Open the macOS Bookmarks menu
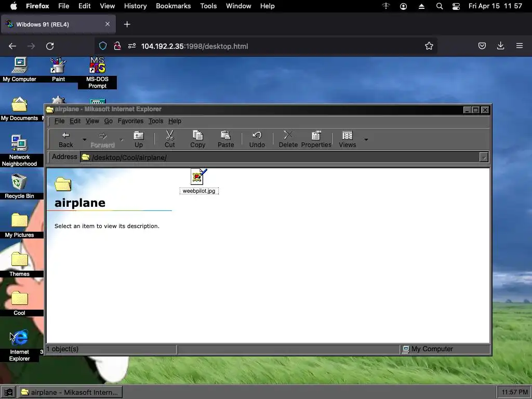Viewport: 532px width, 399px height. pyautogui.click(x=174, y=6)
